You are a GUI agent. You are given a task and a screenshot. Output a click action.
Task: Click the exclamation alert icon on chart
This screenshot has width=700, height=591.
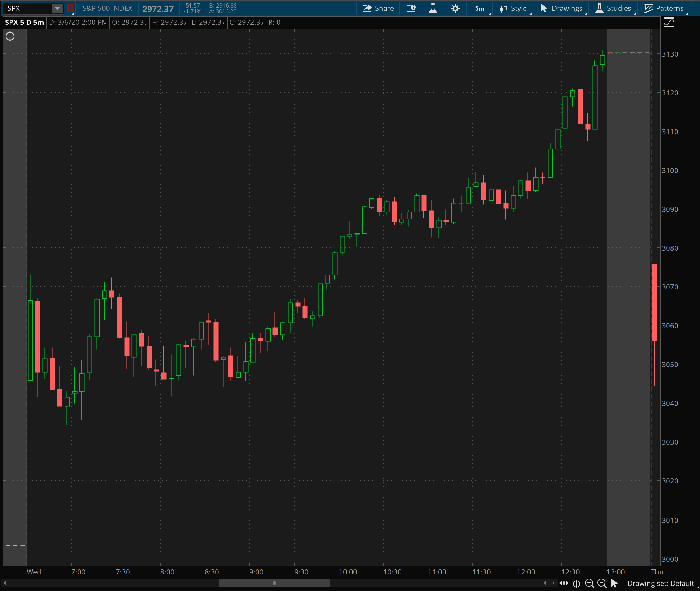click(10, 36)
